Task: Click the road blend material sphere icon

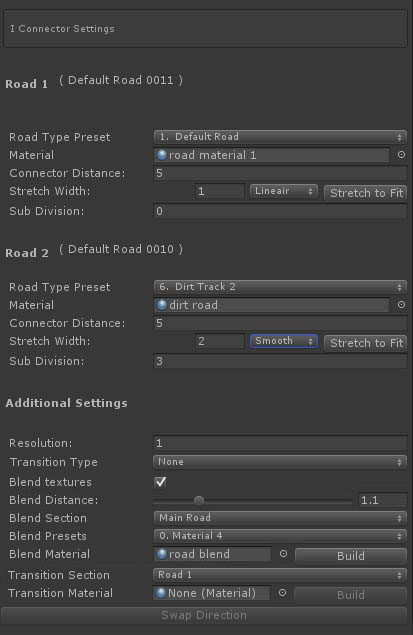Action: click(162, 554)
